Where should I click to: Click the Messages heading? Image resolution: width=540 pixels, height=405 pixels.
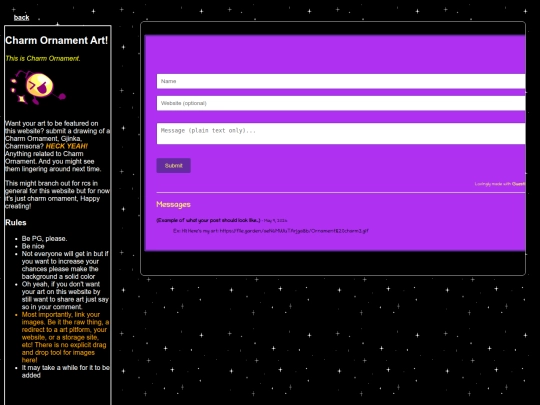pyautogui.click(x=173, y=205)
